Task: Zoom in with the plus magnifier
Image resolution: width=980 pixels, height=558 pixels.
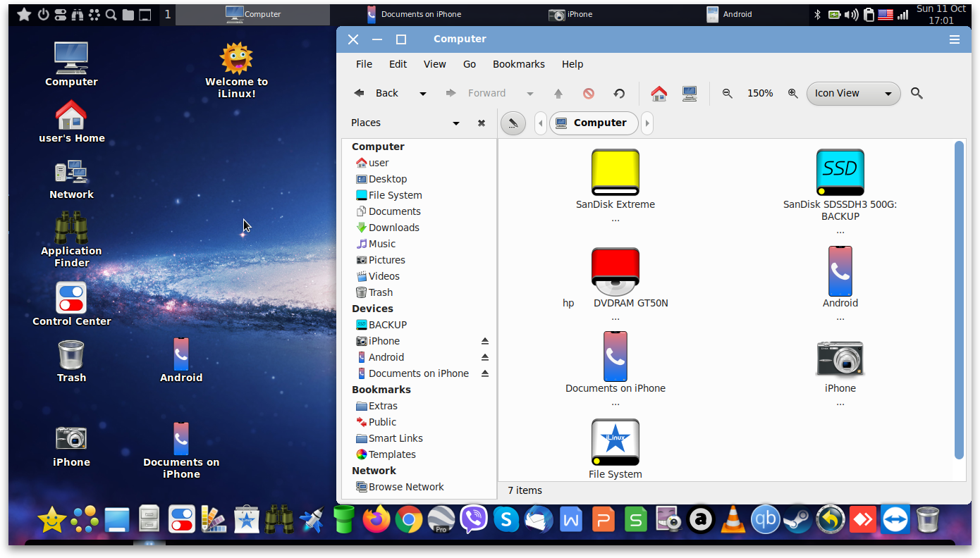Action: [792, 93]
